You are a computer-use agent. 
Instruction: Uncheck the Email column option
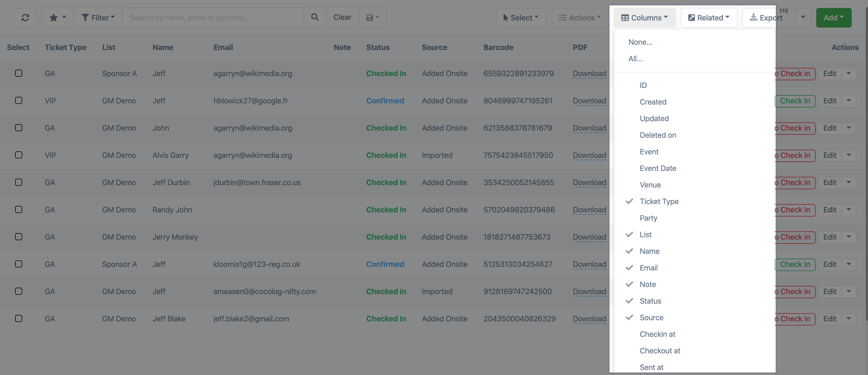[695, 268]
